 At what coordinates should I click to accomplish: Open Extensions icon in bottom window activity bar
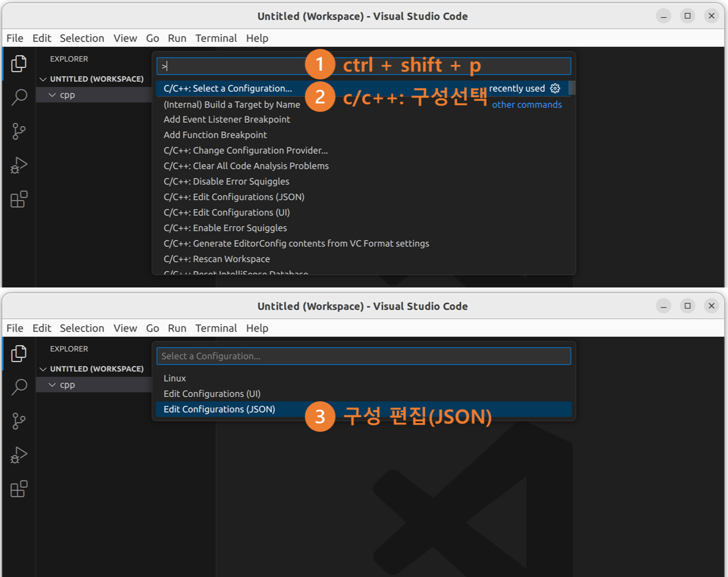(19, 489)
